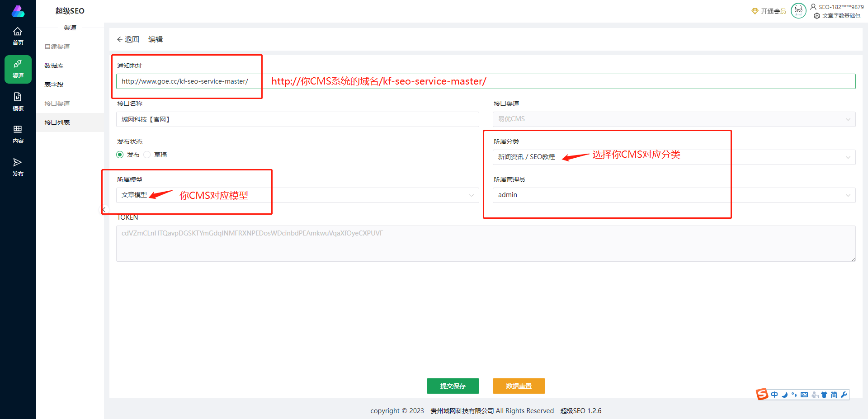Click the 超级SEO logo icon
The height and width of the screenshot is (419, 868).
pos(18,11)
